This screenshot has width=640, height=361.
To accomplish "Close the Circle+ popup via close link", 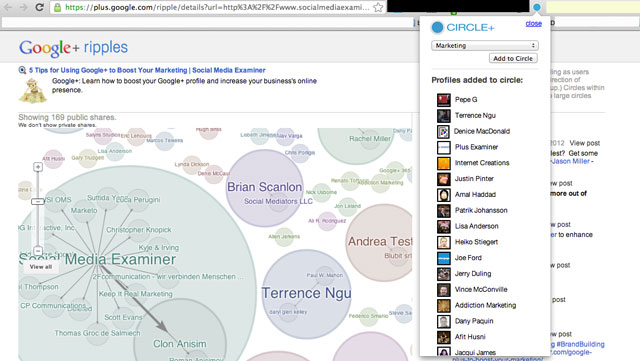I will point(533,24).
